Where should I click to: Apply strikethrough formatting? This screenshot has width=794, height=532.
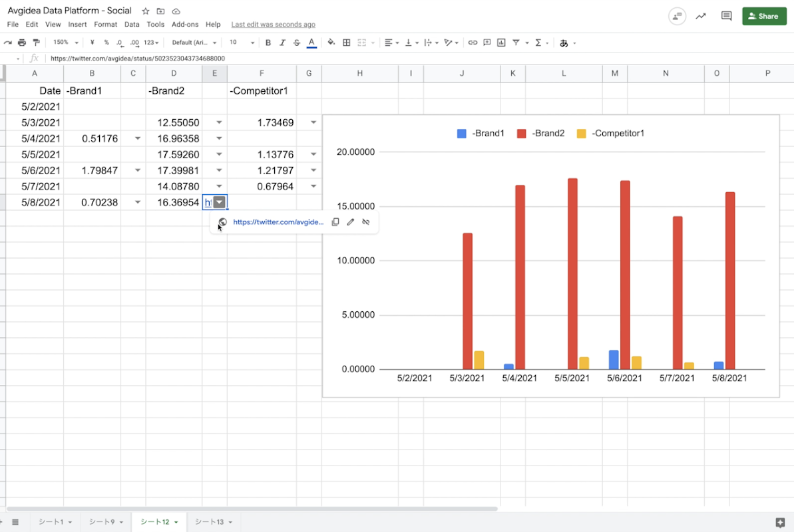click(297, 43)
